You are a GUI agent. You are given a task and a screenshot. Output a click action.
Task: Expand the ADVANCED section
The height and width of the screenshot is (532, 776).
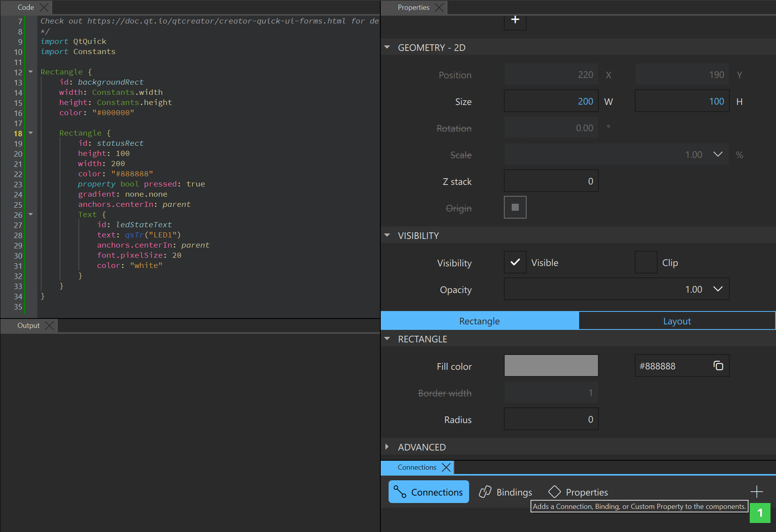[x=387, y=447]
